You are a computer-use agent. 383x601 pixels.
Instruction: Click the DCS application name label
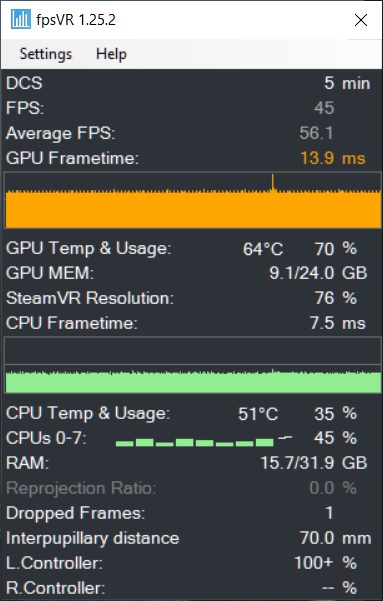[24, 83]
